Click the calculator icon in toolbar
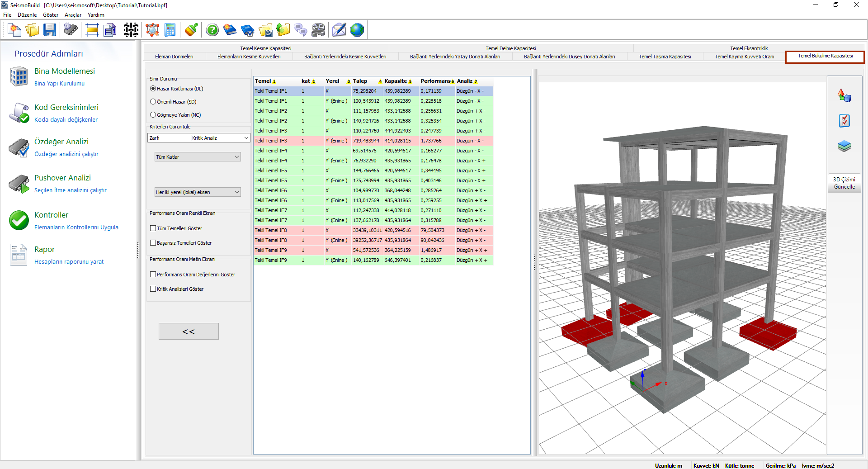The width and height of the screenshot is (868, 469). coord(170,30)
